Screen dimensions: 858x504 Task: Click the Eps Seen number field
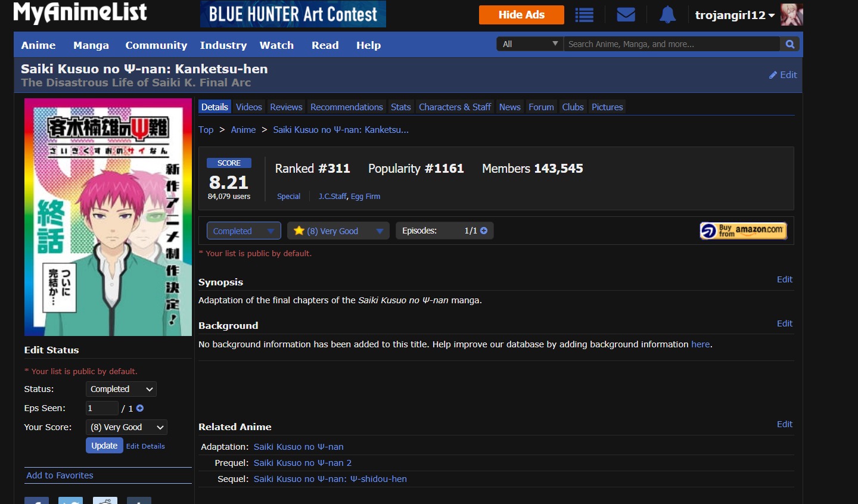pos(102,408)
